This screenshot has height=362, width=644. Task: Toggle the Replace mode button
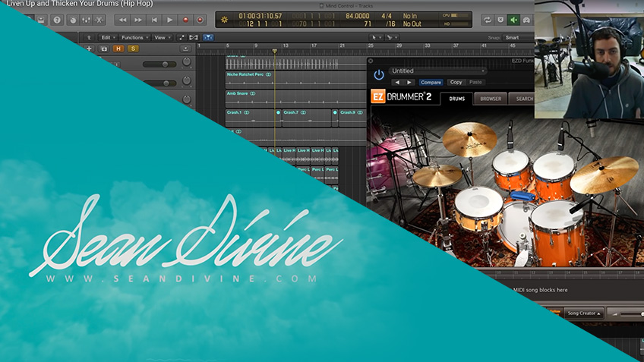click(500, 20)
